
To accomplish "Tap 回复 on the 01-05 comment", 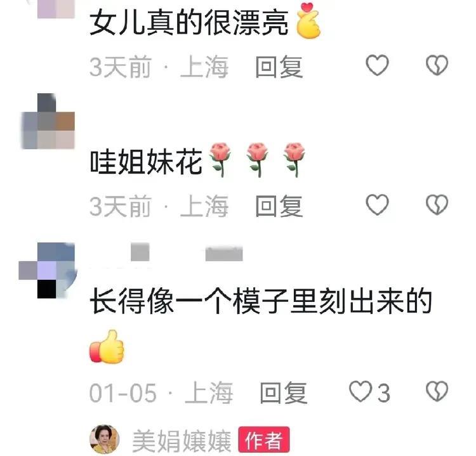I will coord(284,393).
